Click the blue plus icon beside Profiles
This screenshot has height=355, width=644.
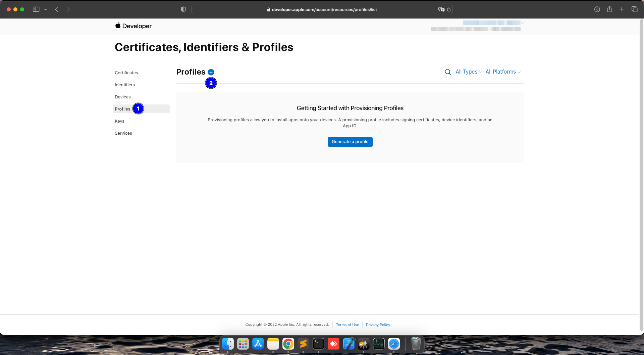tap(211, 72)
